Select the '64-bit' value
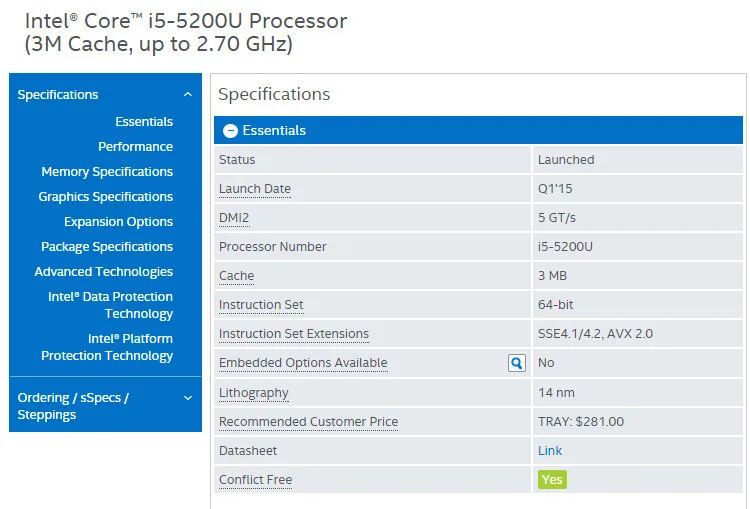The image size is (750, 509). [x=555, y=305]
